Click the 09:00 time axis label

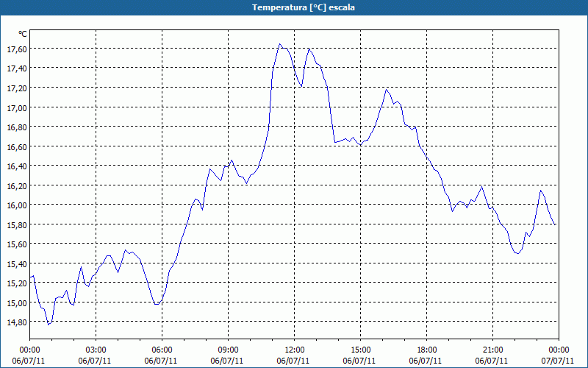point(228,350)
